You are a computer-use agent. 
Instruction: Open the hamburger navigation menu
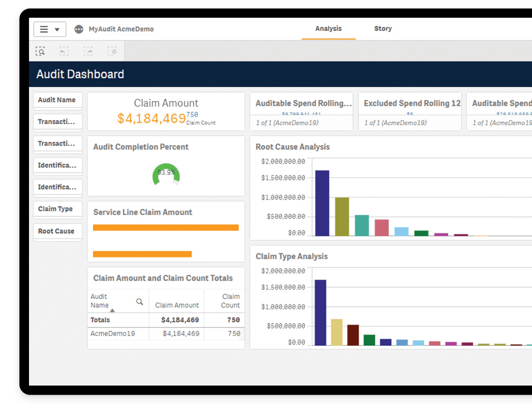click(44, 29)
